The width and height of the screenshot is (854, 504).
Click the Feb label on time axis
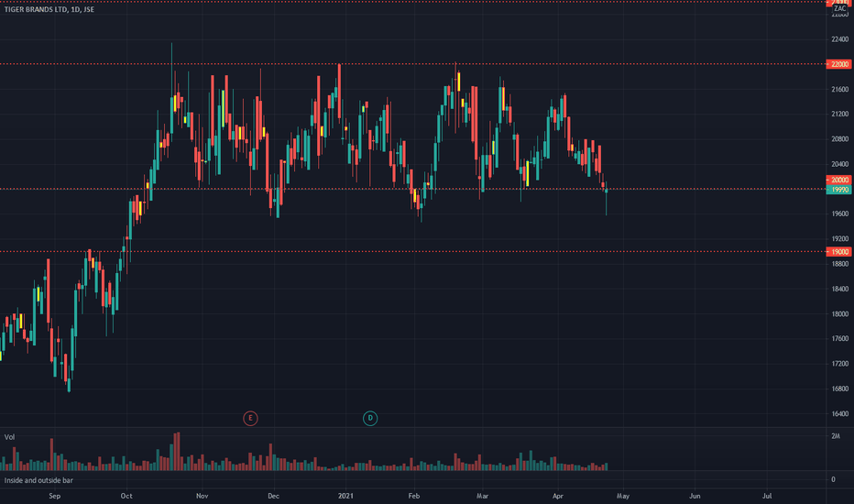[x=414, y=496]
